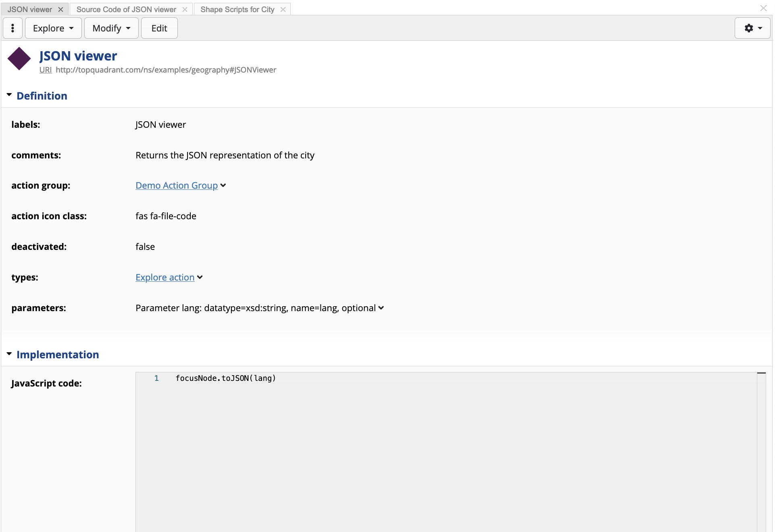The height and width of the screenshot is (532, 775).
Task: Switch to Source Code of JSON viewer tab
Action: [126, 9]
